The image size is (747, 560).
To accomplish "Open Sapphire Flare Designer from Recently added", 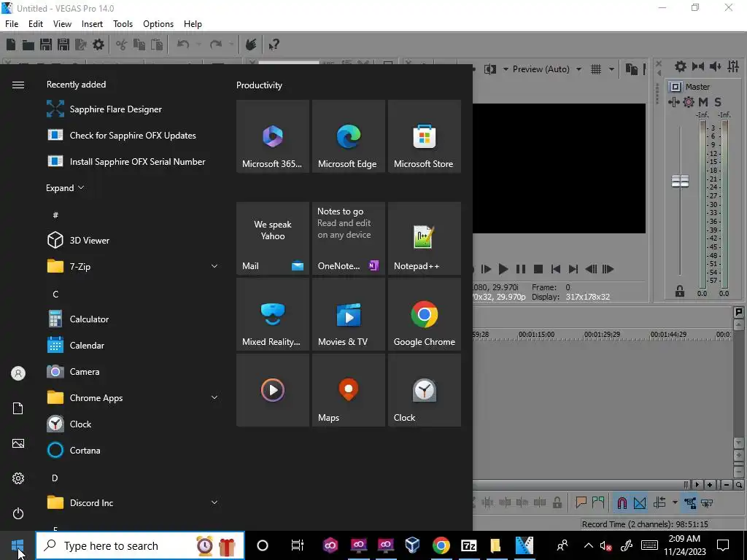I will (x=133, y=109).
